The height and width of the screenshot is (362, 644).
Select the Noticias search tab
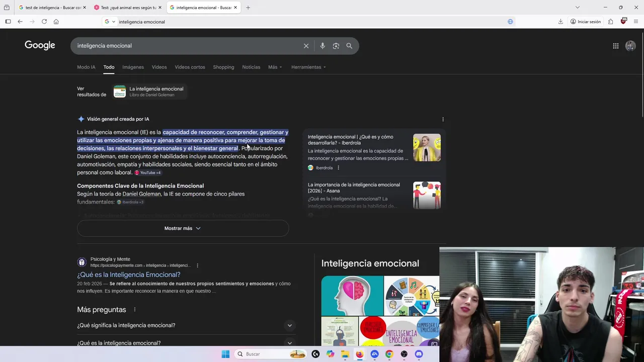(x=251, y=67)
